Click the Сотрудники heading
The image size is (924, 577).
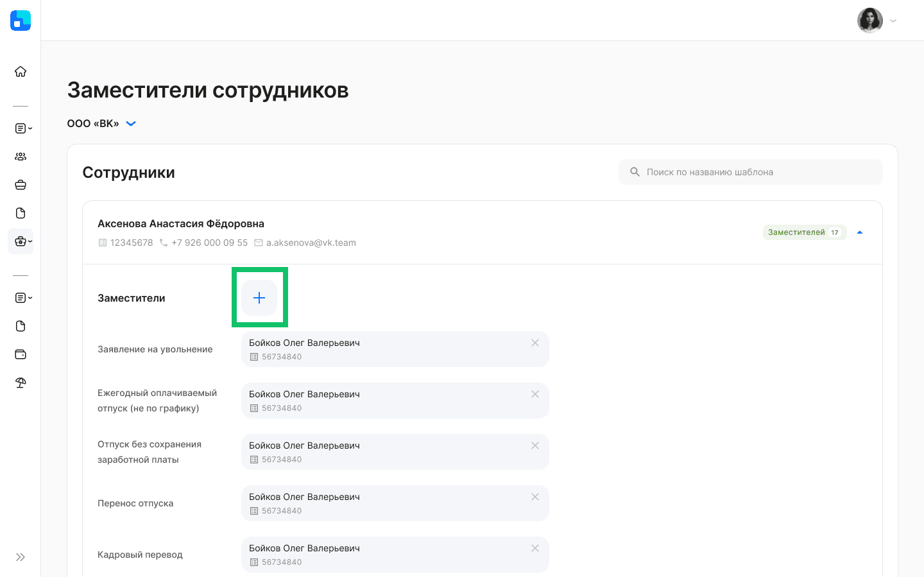[129, 172]
